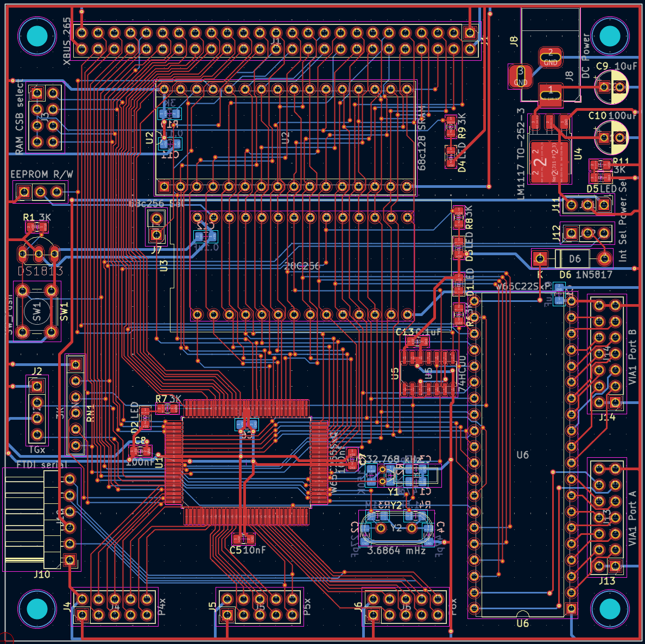Click the RAM CSB select header
The image size is (645, 644).
pyautogui.click(x=45, y=118)
